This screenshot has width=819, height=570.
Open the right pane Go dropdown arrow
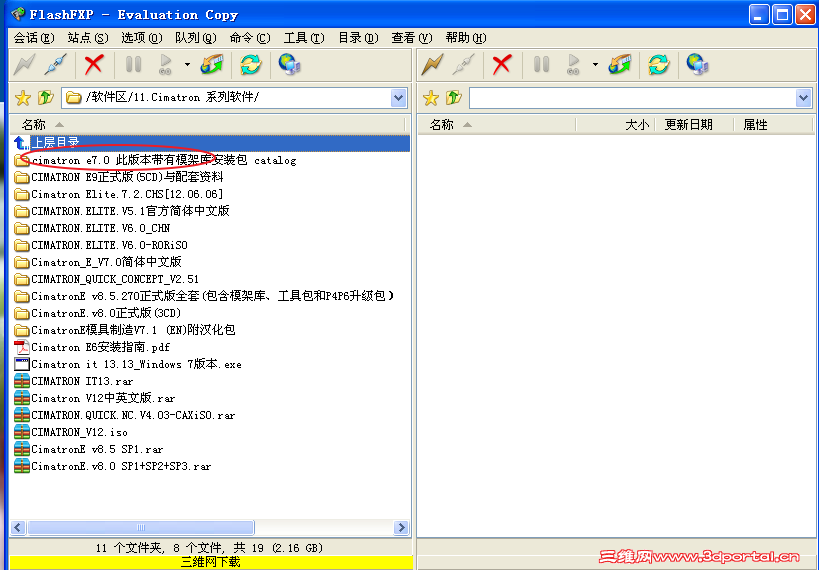[595, 65]
